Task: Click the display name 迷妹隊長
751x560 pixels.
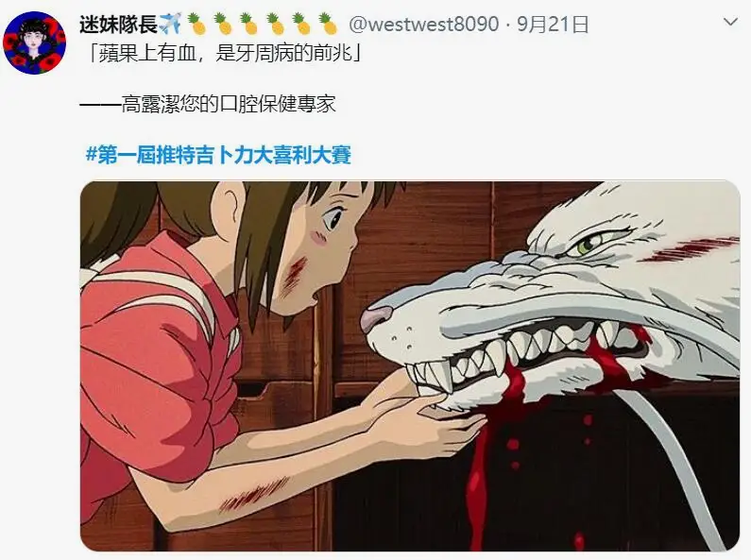Action: [118, 24]
